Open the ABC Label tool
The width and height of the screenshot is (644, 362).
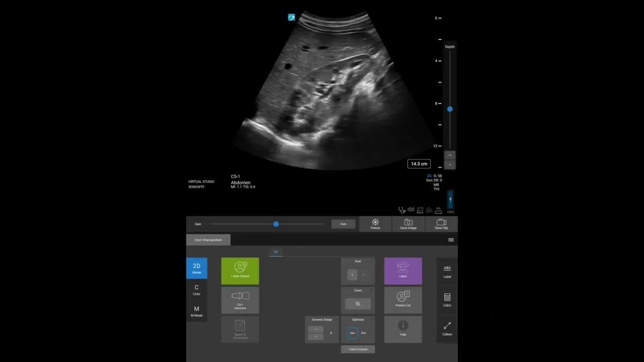[x=447, y=271]
